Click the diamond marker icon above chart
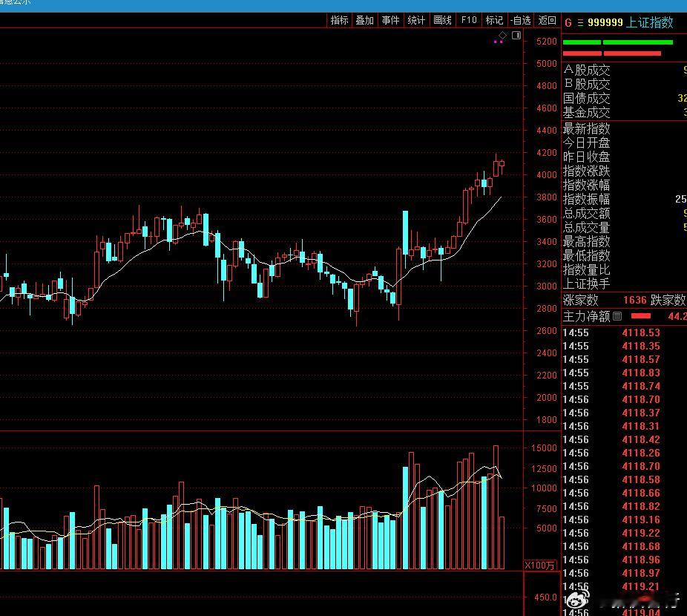Viewport: 687px width, 616px height. click(502, 35)
